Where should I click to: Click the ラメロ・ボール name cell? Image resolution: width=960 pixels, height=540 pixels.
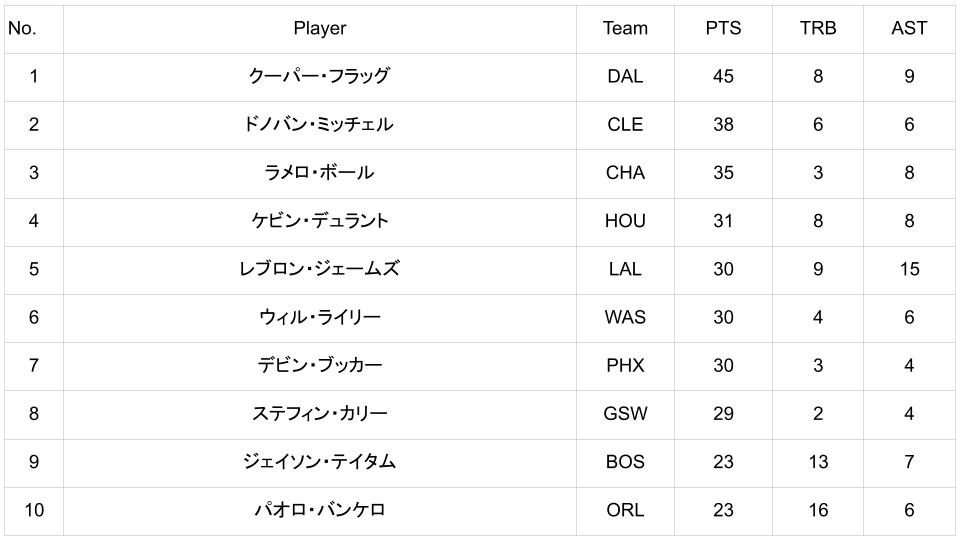319,172
